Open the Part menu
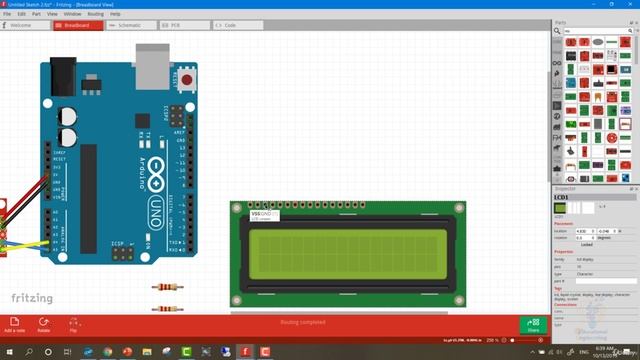Viewport: 640px width, 360px height. 36,14
